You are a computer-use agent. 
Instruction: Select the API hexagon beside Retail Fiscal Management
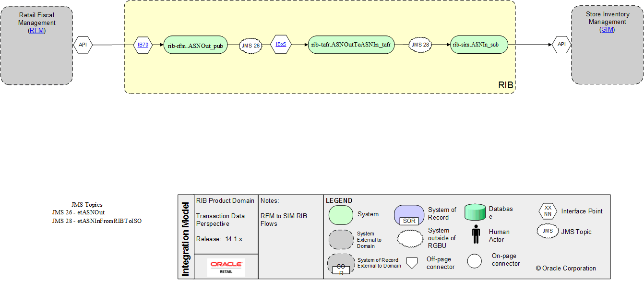(x=83, y=45)
